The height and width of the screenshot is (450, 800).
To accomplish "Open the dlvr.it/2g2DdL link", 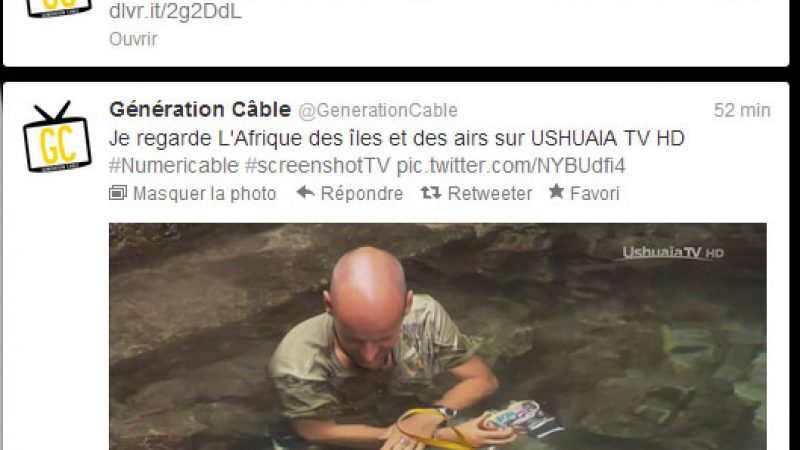I will (x=175, y=12).
